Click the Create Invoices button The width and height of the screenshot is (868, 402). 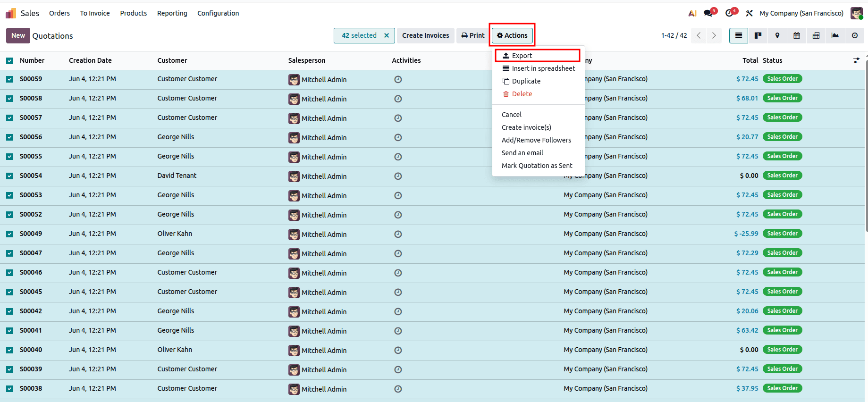[x=426, y=35]
